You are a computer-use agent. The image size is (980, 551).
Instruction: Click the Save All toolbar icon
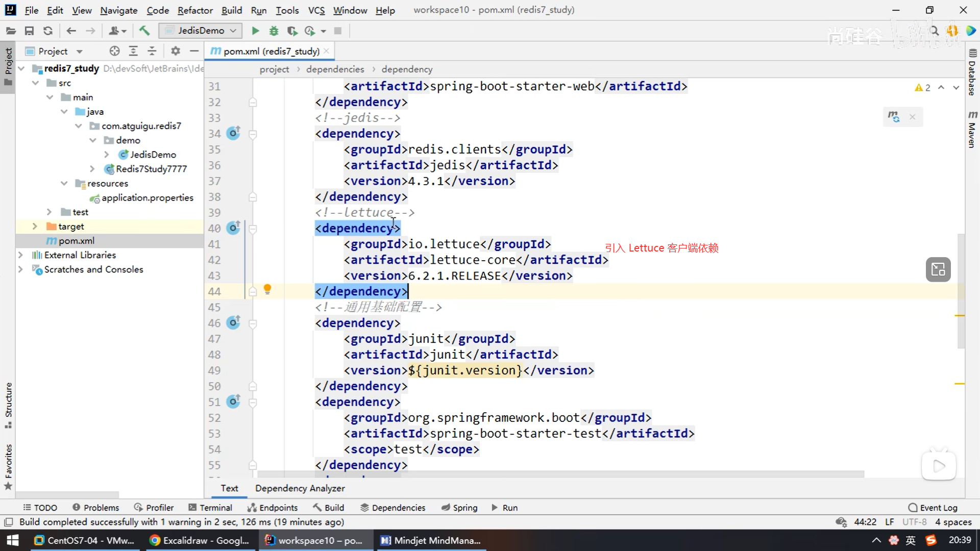[29, 31]
